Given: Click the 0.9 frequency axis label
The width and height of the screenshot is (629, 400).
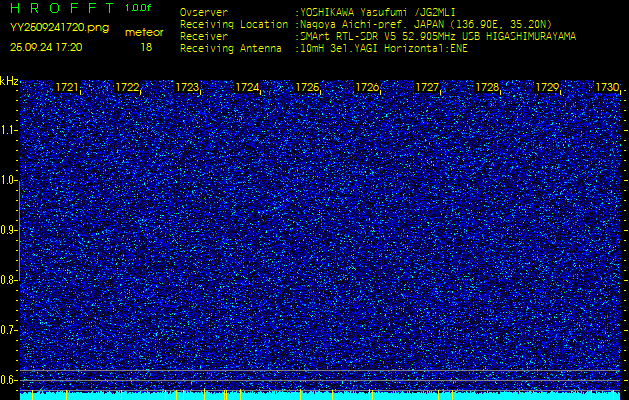Looking at the screenshot, I should [x=8, y=230].
